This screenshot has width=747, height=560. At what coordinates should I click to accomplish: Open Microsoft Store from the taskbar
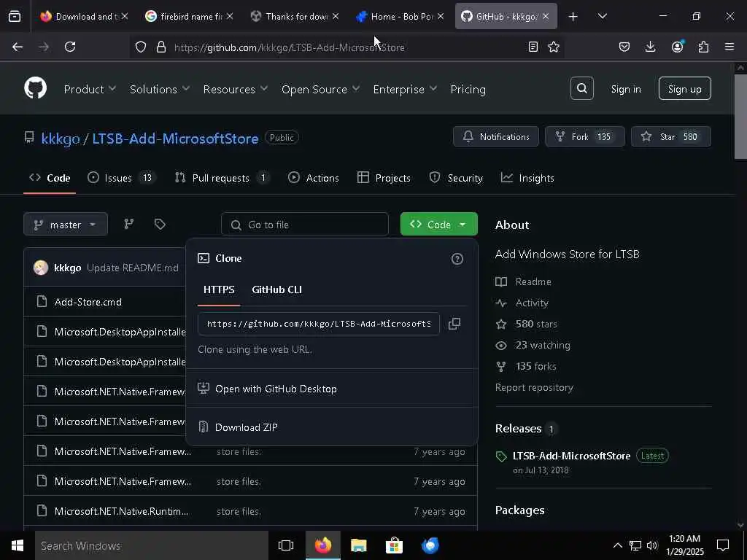[x=394, y=545]
